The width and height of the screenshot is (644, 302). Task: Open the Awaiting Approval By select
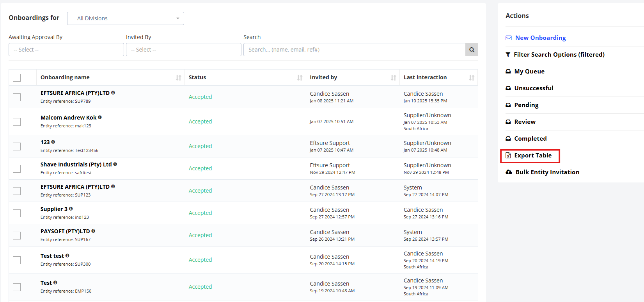66,50
